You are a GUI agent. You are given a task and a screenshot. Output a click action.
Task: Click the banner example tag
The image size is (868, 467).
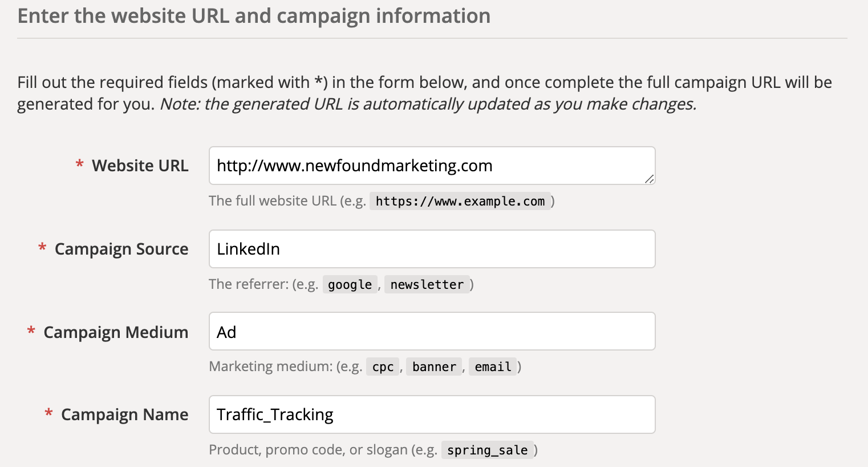tap(434, 367)
